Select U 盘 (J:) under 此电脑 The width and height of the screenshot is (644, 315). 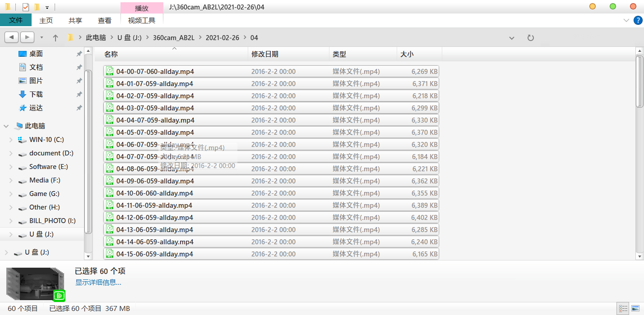click(42, 234)
